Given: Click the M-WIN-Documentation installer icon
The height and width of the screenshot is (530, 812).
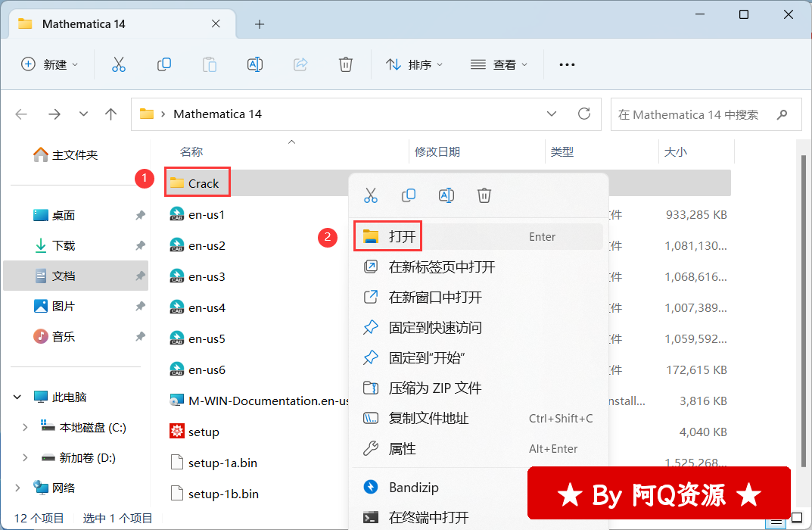Looking at the screenshot, I should [x=177, y=401].
